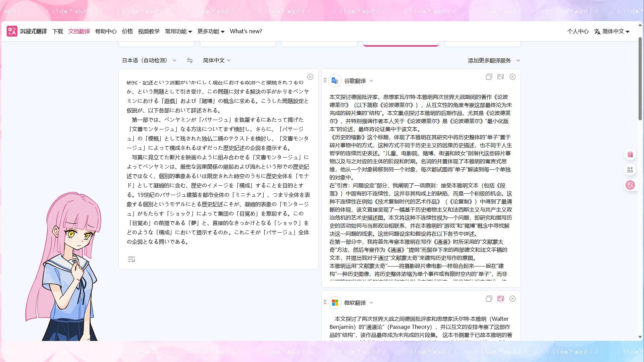Copy the Google translation result
The height and width of the screenshot is (362, 644).
489,77
